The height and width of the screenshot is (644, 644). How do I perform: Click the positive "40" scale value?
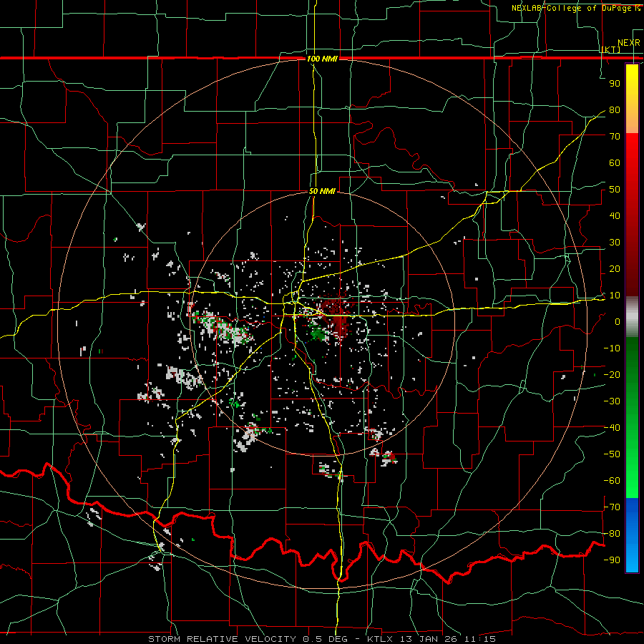(615, 216)
